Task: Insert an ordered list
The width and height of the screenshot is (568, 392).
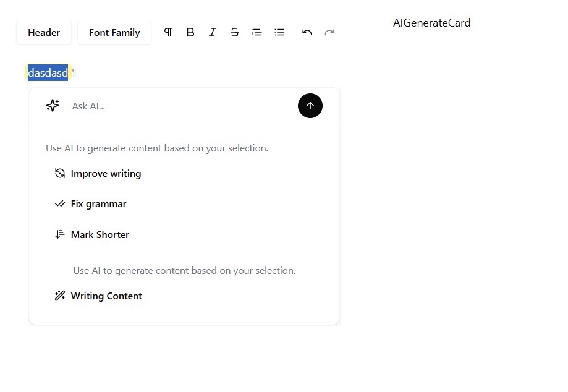Action: [x=257, y=32]
